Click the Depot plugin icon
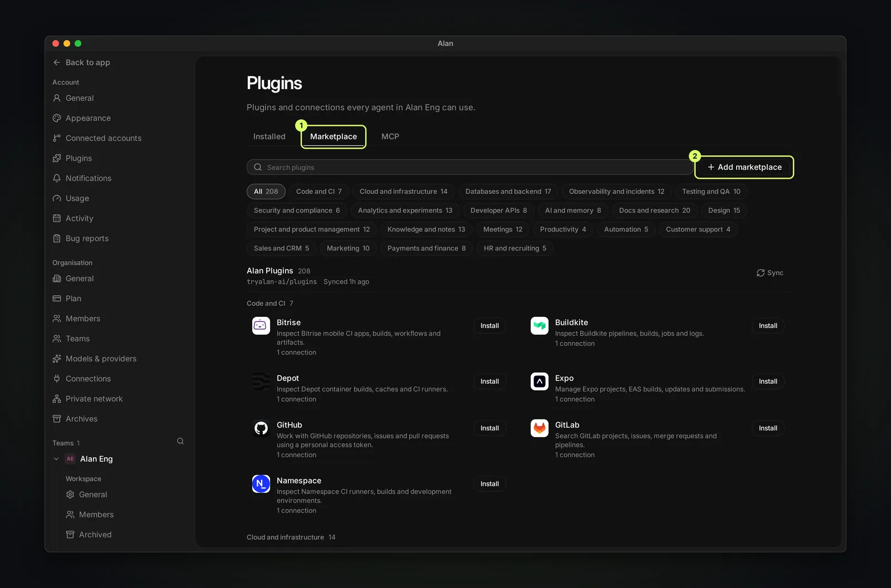891x588 pixels. click(261, 381)
